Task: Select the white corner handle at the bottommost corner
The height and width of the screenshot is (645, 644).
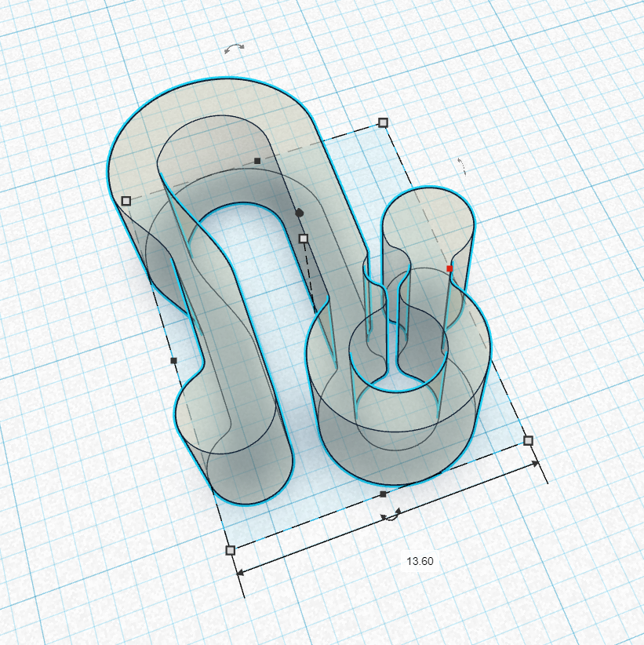Action: (x=231, y=550)
